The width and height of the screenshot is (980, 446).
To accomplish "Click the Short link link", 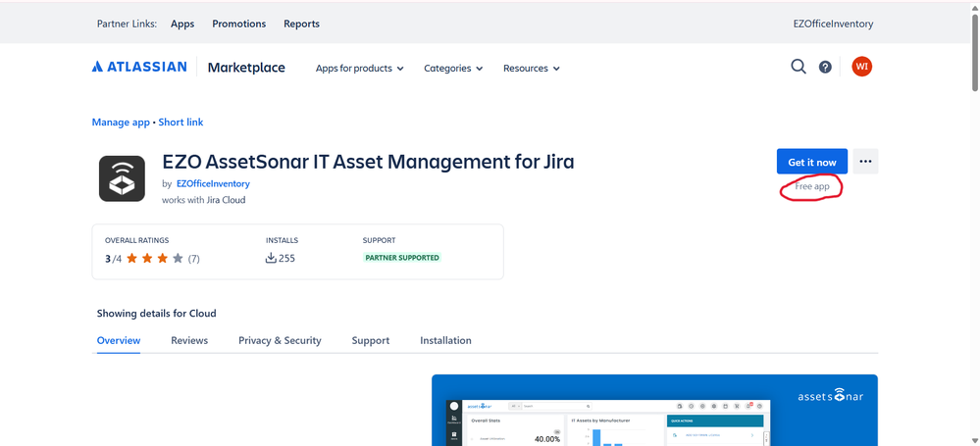I will [x=181, y=123].
